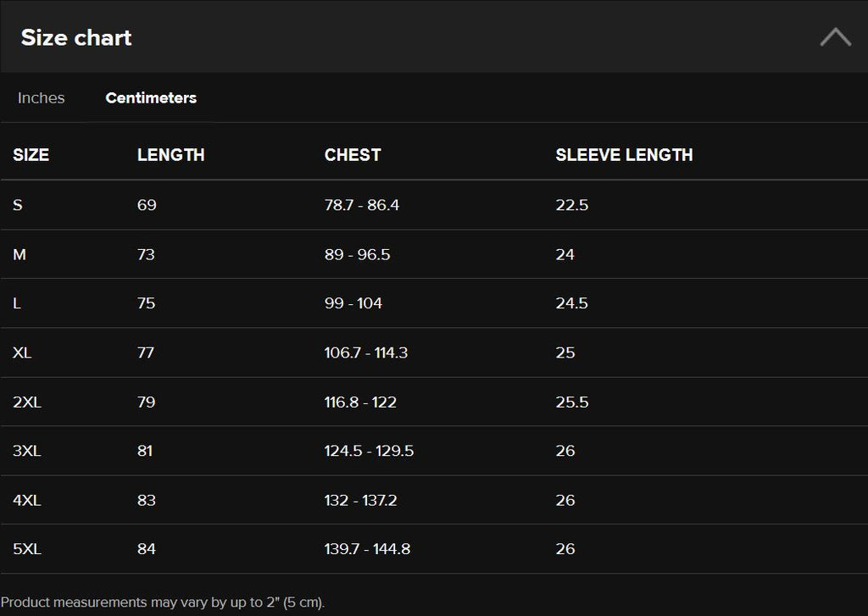Viewport: 868px width, 616px height.
Task: Collapse the Size chart section with the chevron
Action: 835,37
